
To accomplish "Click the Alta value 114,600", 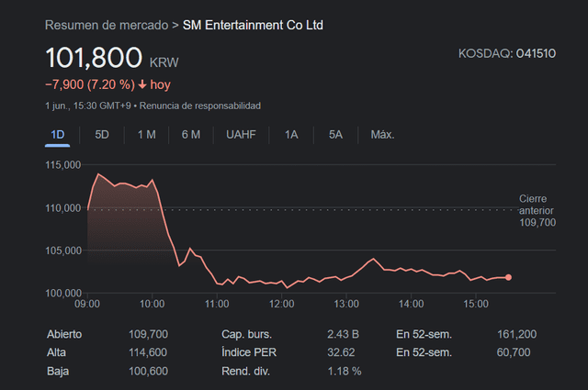I will [148, 352].
